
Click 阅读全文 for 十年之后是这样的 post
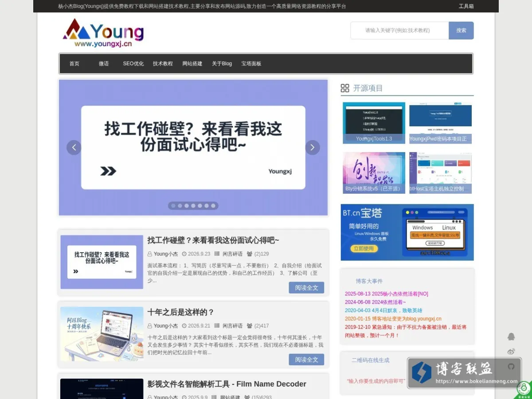(306, 360)
